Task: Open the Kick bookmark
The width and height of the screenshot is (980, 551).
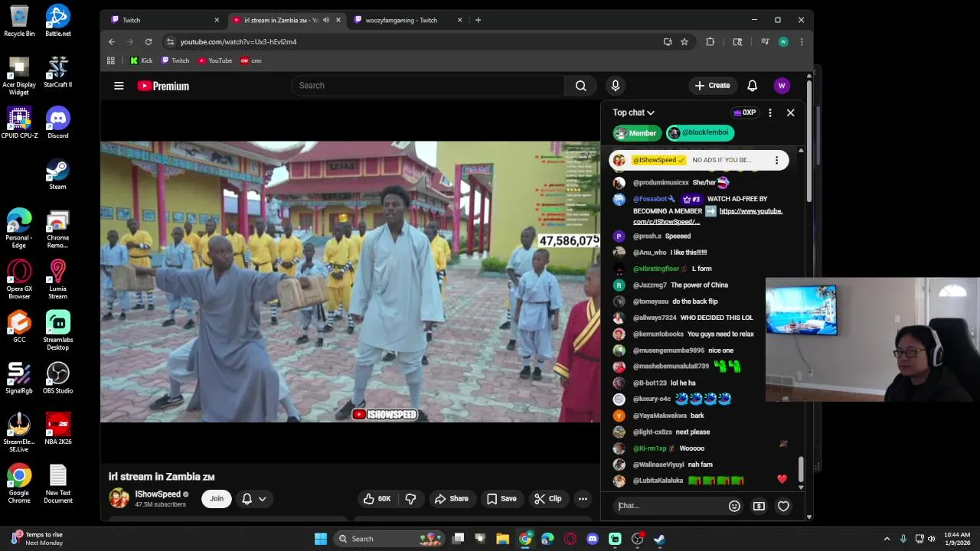Action: coord(142,60)
